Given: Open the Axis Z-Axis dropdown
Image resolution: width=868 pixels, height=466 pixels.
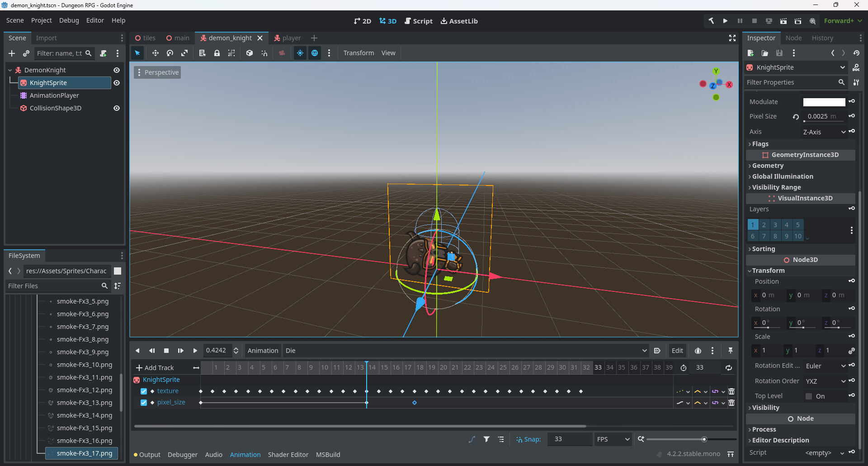Looking at the screenshot, I should pyautogui.click(x=824, y=132).
